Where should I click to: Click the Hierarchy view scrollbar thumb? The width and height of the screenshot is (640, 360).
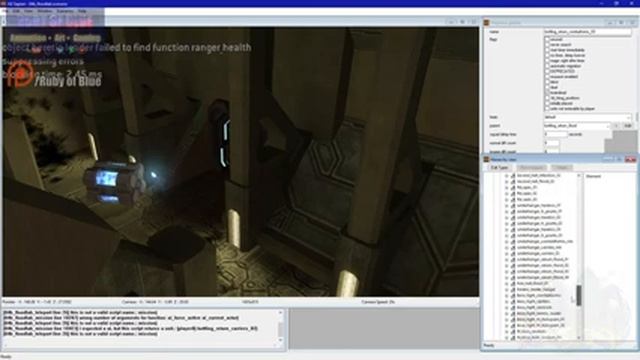[579, 295]
